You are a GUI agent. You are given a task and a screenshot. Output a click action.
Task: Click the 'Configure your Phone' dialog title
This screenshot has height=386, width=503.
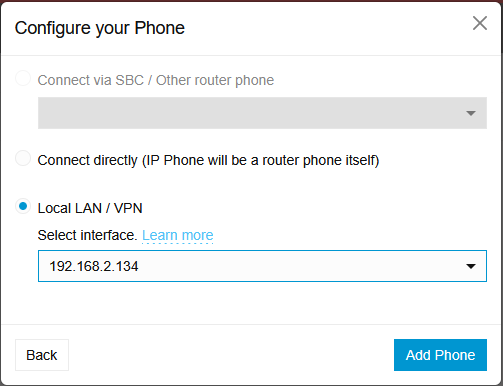(100, 28)
